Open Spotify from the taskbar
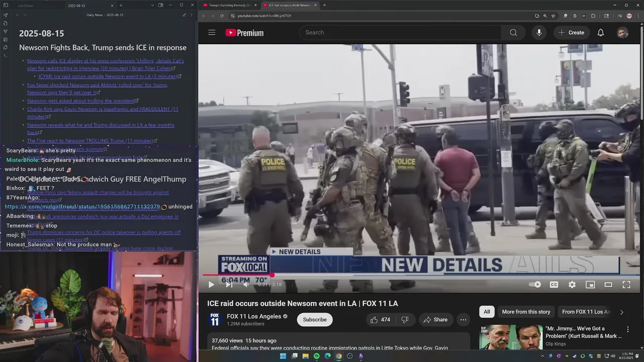Viewport: 644px width, 362px height. tap(316, 356)
